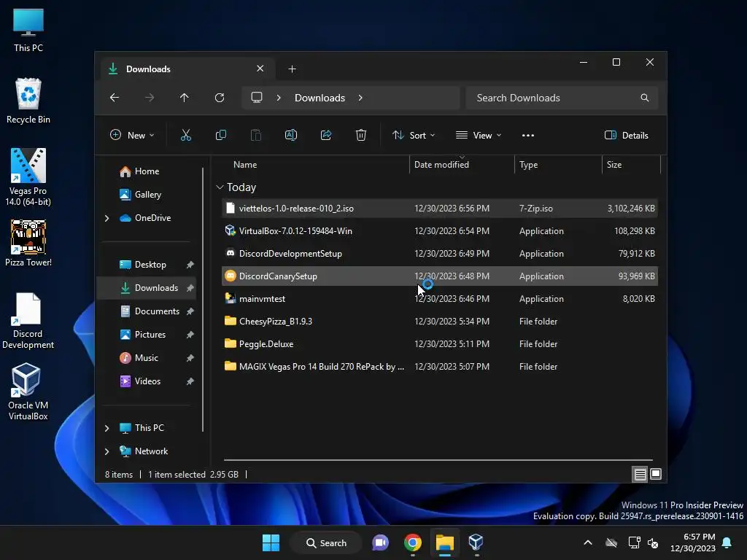
Task: Close the Downloads tab
Action: point(260,69)
